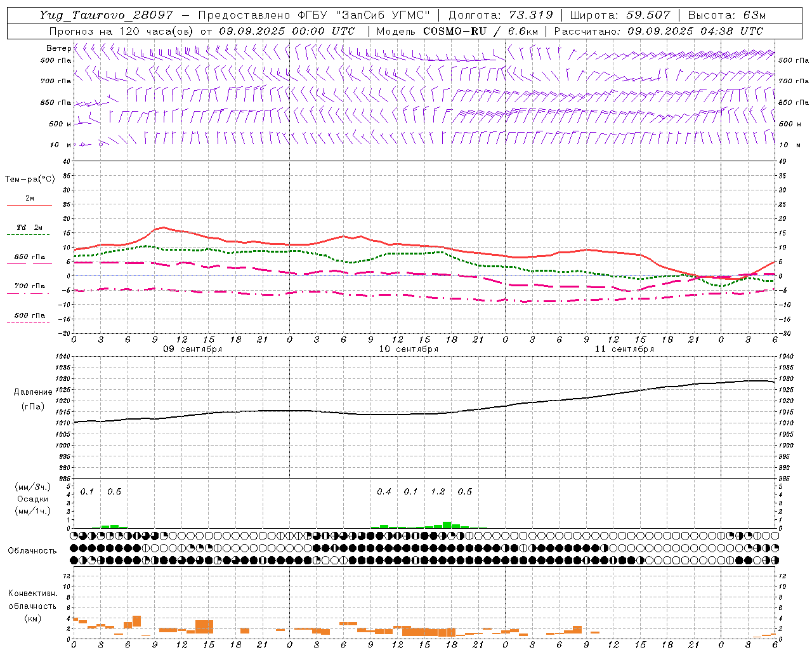Click the legend line sample under '2м'
The image size is (812, 650).
[x=29, y=206]
